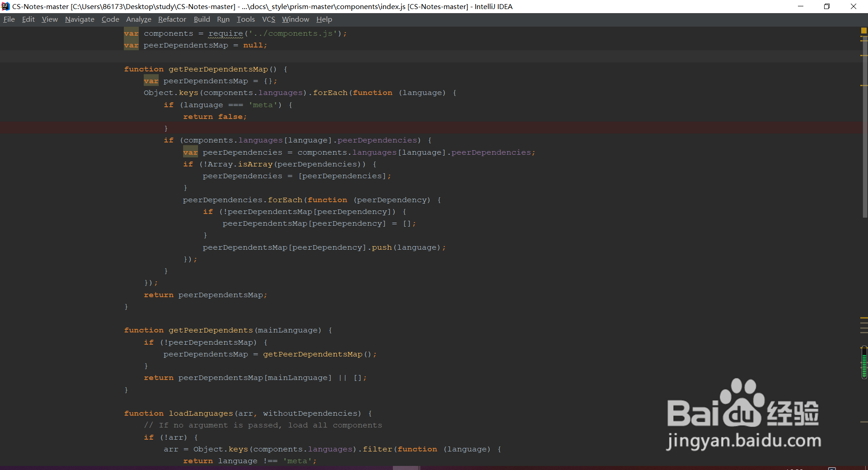Screen dimensions: 868x470
Task: Click the closing brace on the red-highlighted line
Action: click(x=166, y=128)
